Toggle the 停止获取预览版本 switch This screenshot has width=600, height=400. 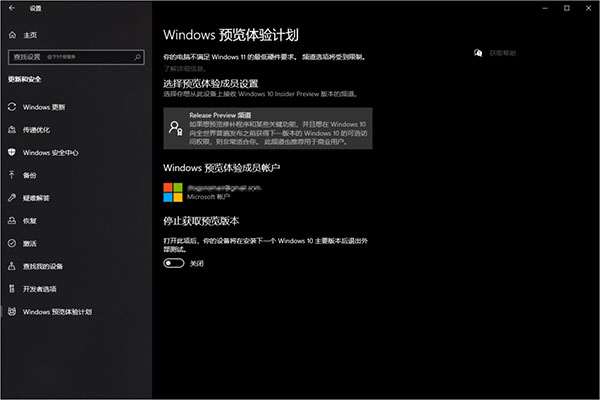[174, 263]
